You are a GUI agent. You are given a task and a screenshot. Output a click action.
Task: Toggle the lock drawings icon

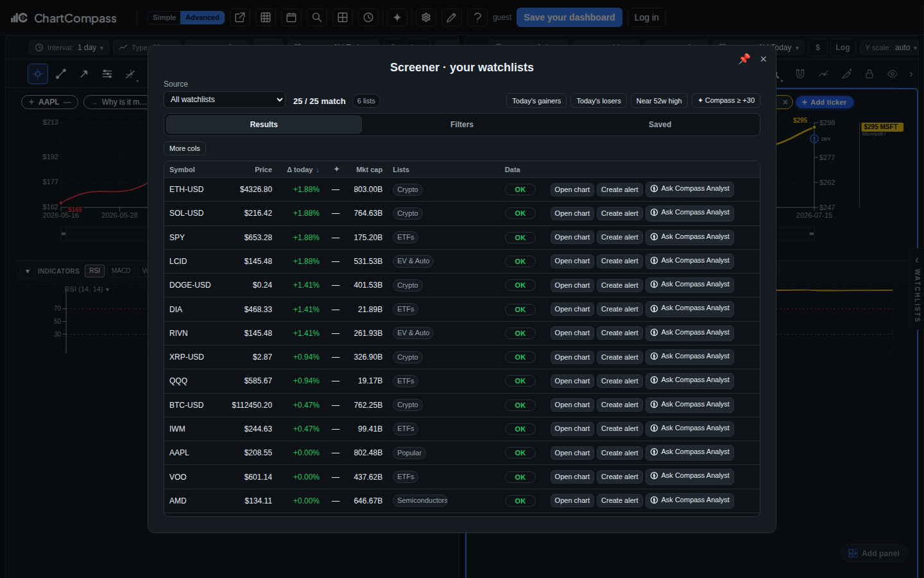point(869,74)
